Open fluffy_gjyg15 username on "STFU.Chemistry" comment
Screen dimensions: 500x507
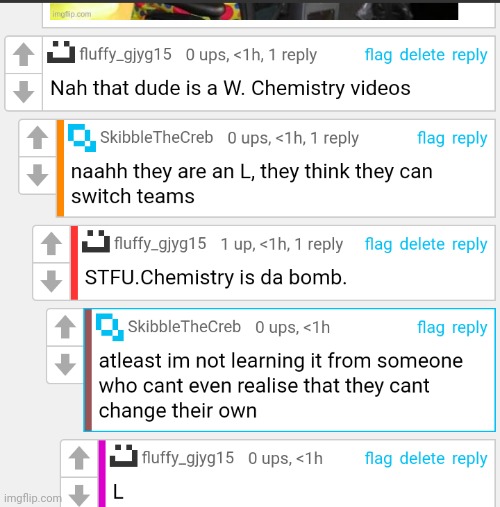(160, 244)
